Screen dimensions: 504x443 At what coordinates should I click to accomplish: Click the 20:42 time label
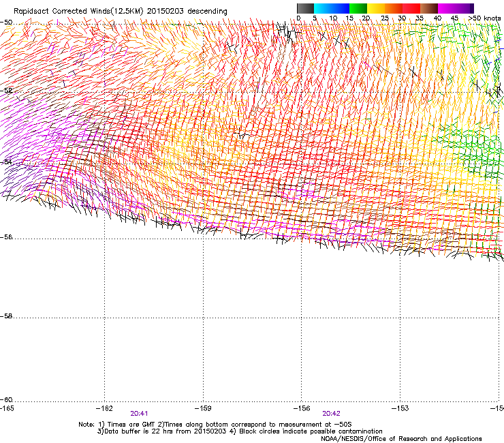click(332, 414)
